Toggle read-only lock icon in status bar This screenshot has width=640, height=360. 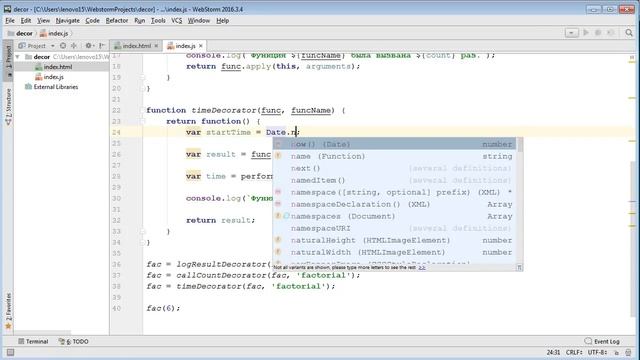617,352
